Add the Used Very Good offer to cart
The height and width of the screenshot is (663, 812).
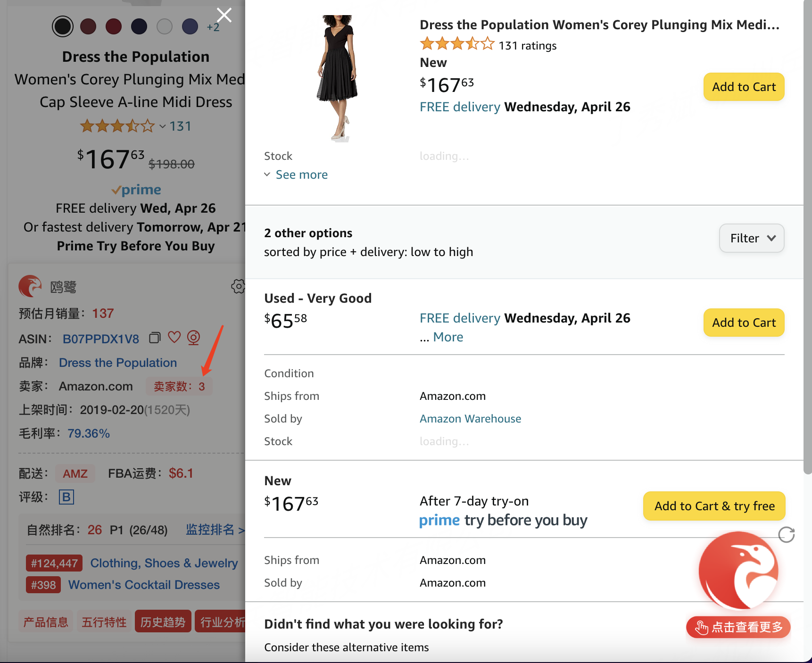(x=744, y=323)
